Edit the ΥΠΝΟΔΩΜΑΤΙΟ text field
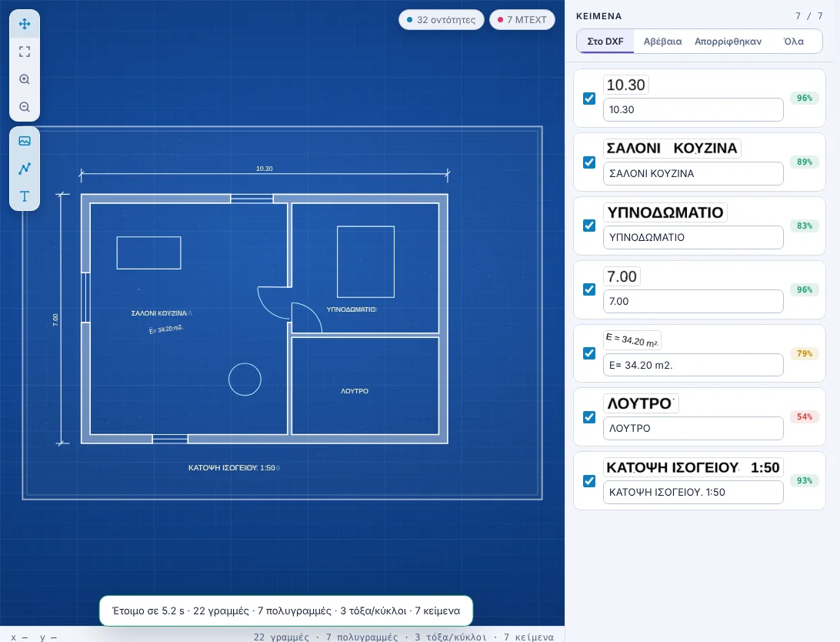 [x=693, y=237]
